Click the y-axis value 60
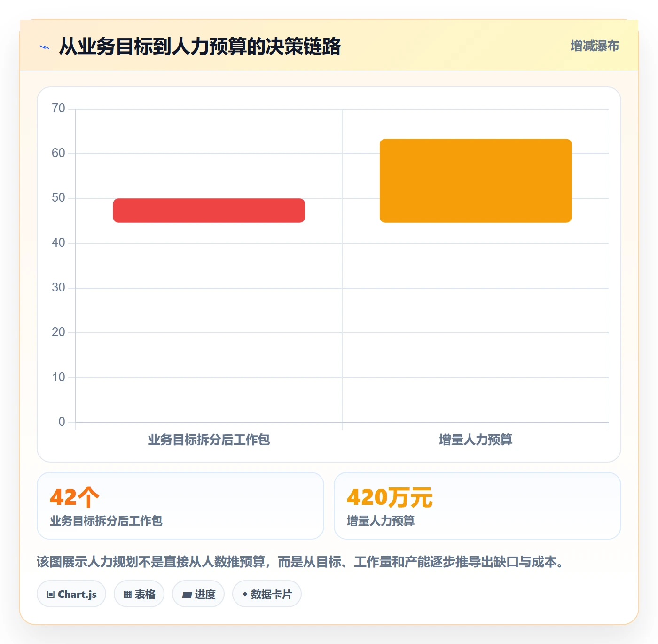 (x=58, y=153)
